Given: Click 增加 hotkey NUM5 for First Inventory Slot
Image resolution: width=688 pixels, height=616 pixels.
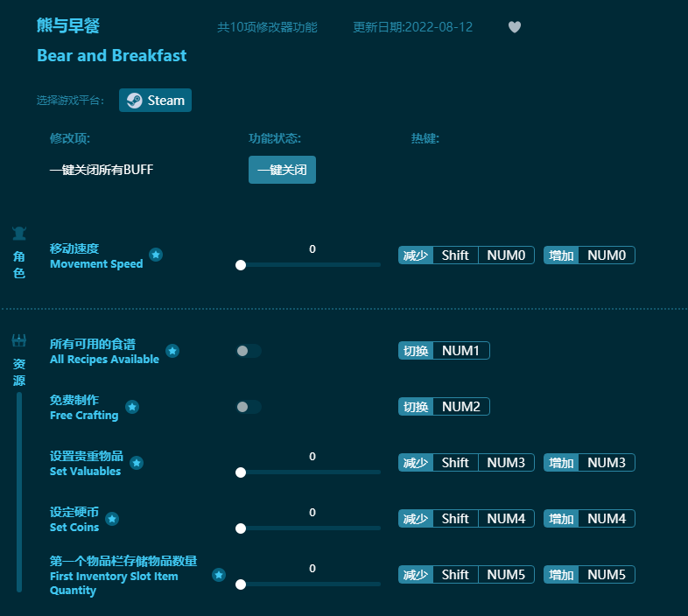Looking at the screenshot, I should pyautogui.click(x=589, y=574).
